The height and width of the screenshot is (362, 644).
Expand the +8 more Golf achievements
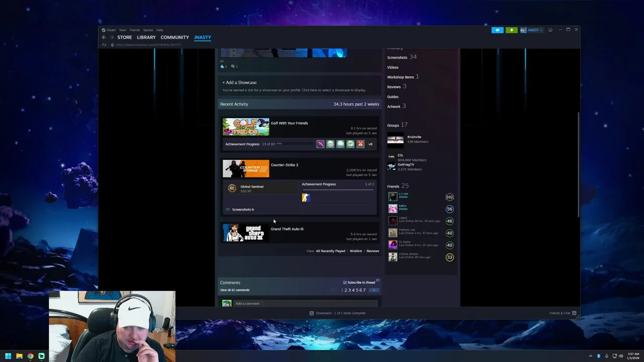pyautogui.click(x=370, y=144)
